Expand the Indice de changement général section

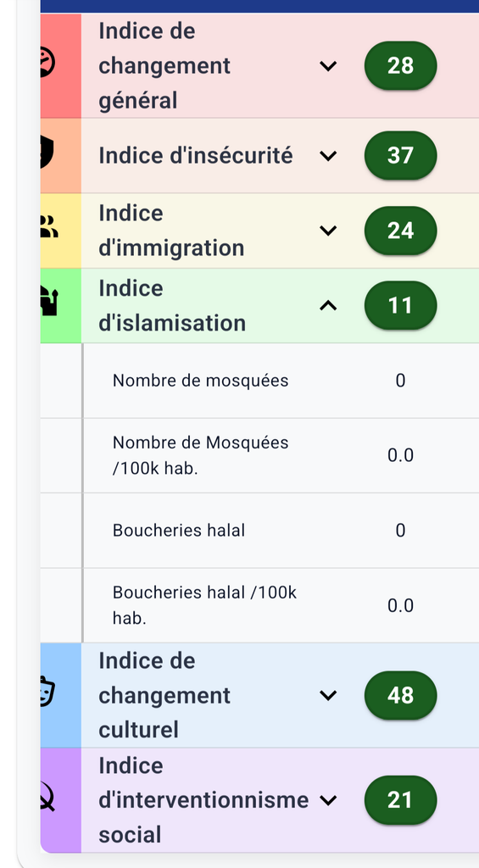(x=328, y=66)
